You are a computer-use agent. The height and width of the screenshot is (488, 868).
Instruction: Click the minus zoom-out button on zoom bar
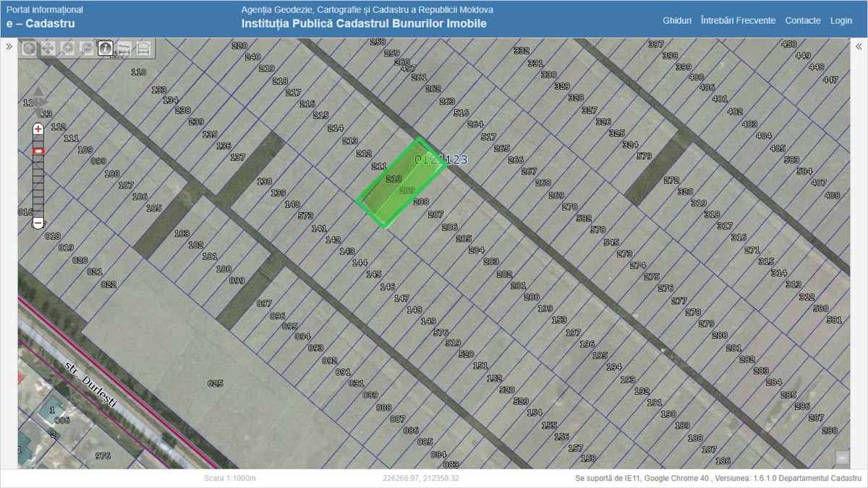[x=38, y=224]
